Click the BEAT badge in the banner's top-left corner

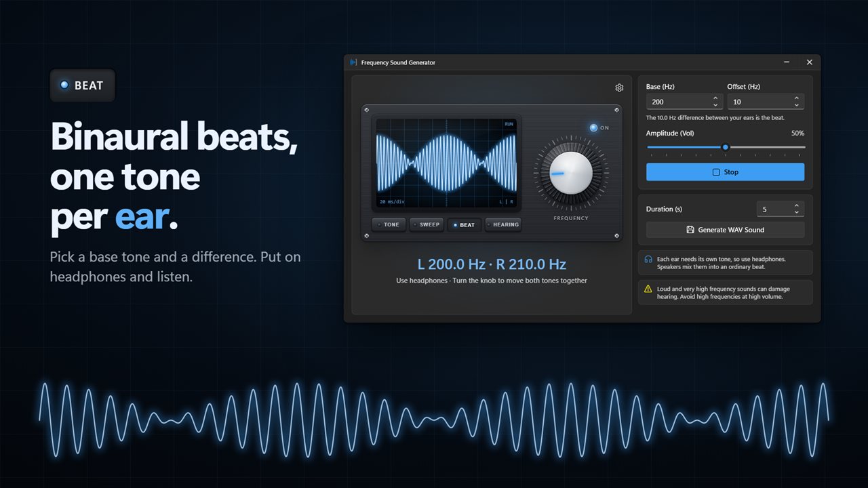(x=83, y=85)
